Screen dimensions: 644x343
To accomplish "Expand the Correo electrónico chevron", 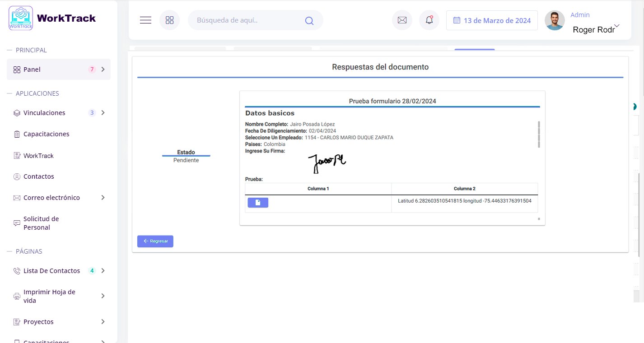I will [x=103, y=198].
